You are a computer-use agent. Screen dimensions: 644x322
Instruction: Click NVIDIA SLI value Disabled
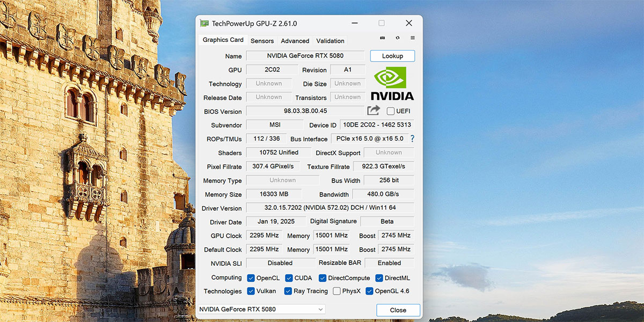[281, 263]
